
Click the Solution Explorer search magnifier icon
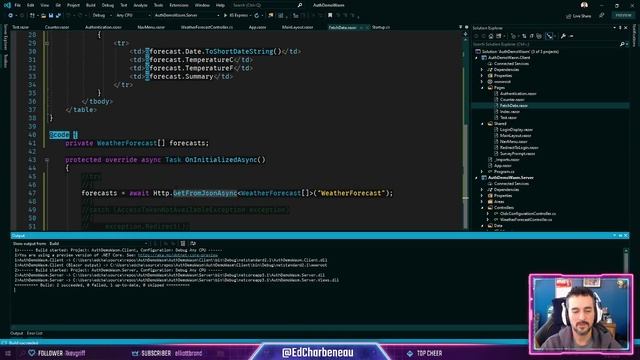622,44
